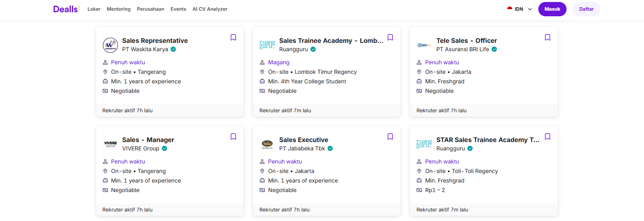This screenshot has height=221, width=644.
Task: Click the Masuk login button
Action: [x=552, y=9]
